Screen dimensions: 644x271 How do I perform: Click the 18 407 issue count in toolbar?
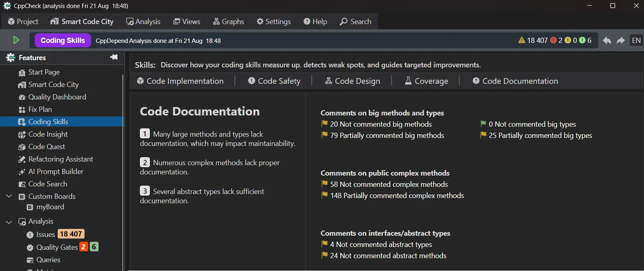[537, 40]
